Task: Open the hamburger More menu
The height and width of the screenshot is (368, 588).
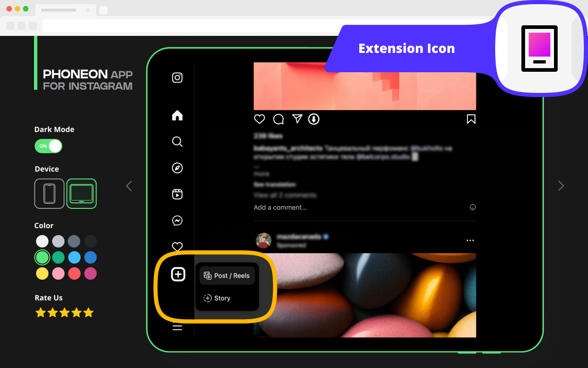Action: pos(177,328)
